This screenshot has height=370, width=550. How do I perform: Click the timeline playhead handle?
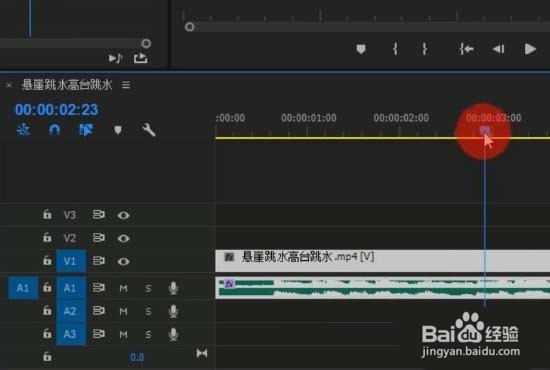point(485,130)
